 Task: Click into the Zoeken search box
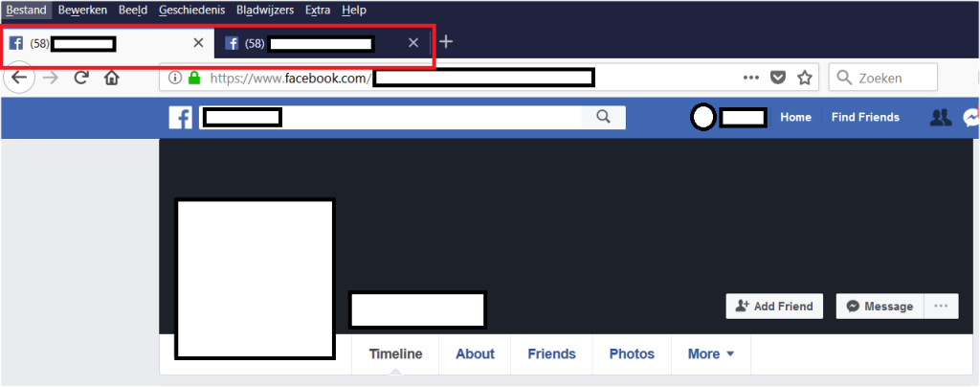tap(883, 78)
